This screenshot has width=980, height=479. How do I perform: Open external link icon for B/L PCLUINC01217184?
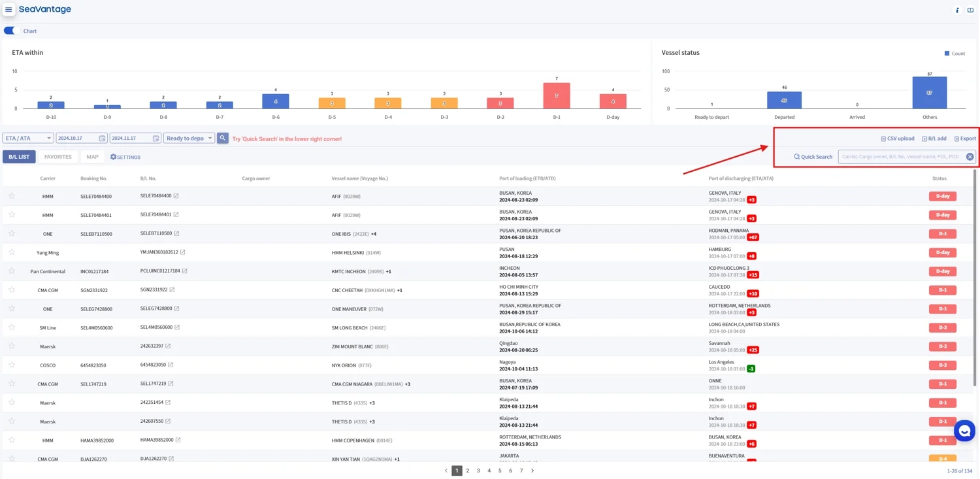click(x=185, y=271)
